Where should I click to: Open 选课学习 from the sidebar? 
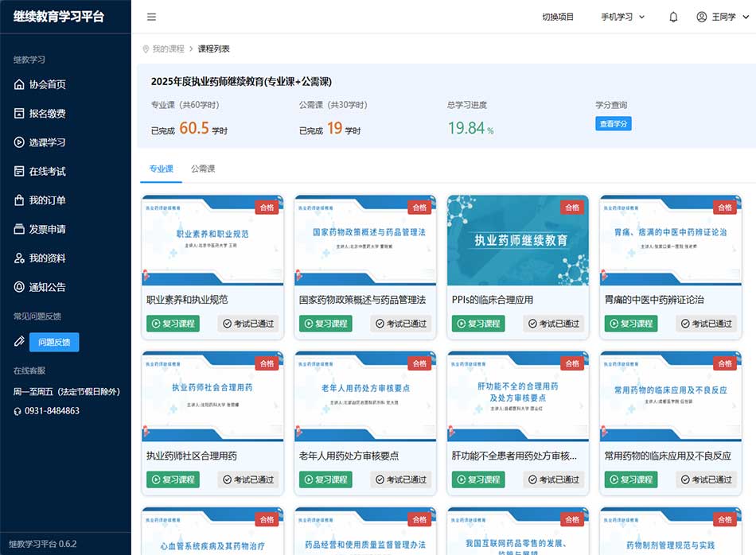[x=47, y=142]
